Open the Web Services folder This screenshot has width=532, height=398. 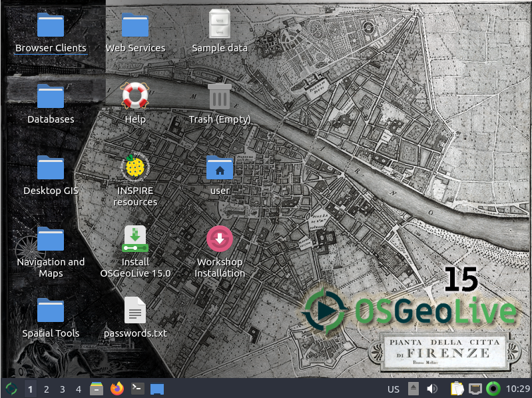click(135, 25)
